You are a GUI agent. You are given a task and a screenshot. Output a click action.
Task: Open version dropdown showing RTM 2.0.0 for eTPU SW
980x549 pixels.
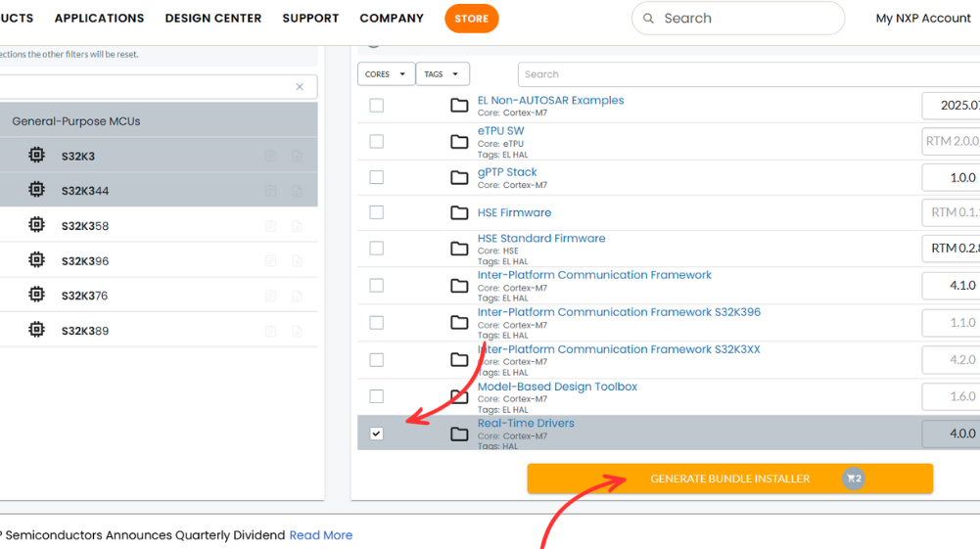click(951, 141)
